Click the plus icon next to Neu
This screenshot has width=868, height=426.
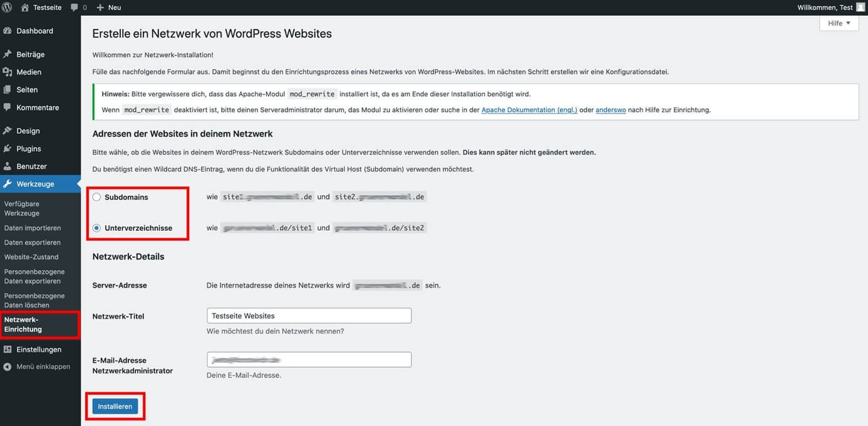point(100,8)
